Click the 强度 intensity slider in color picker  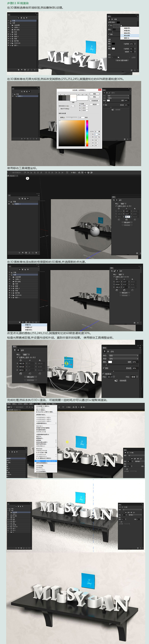72,117
